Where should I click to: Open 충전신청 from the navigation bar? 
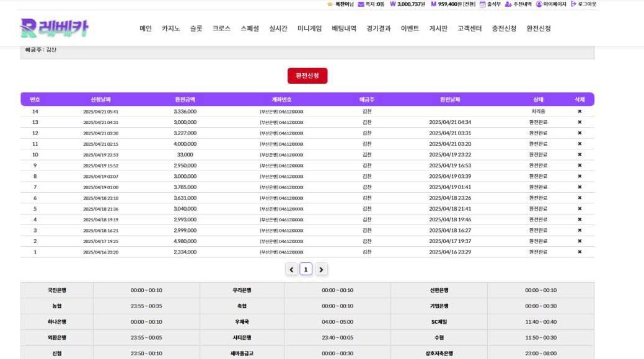[x=504, y=29]
